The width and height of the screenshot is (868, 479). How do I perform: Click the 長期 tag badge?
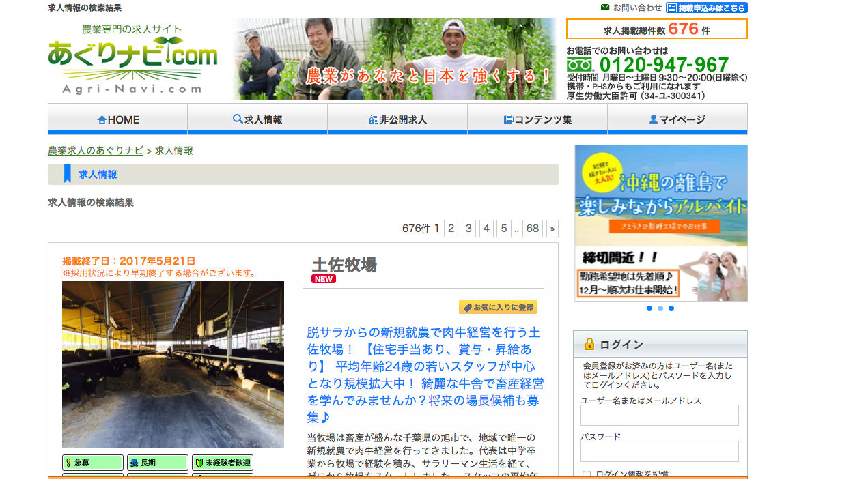click(x=158, y=463)
